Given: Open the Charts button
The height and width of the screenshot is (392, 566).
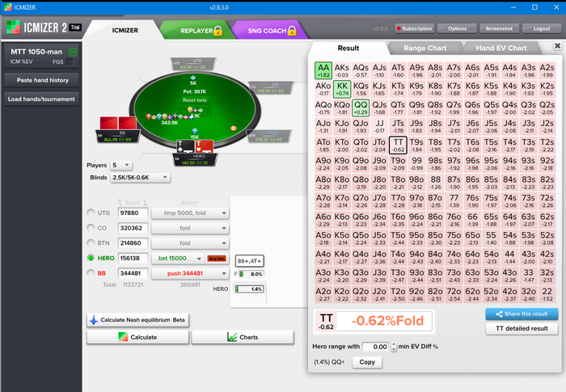Looking at the screenshot, I should (x=243, y=337).
